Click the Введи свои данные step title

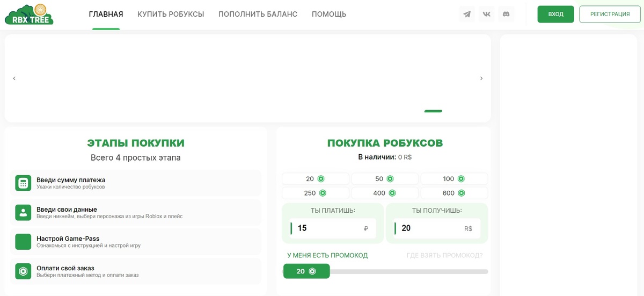click(x=67, y=210)
